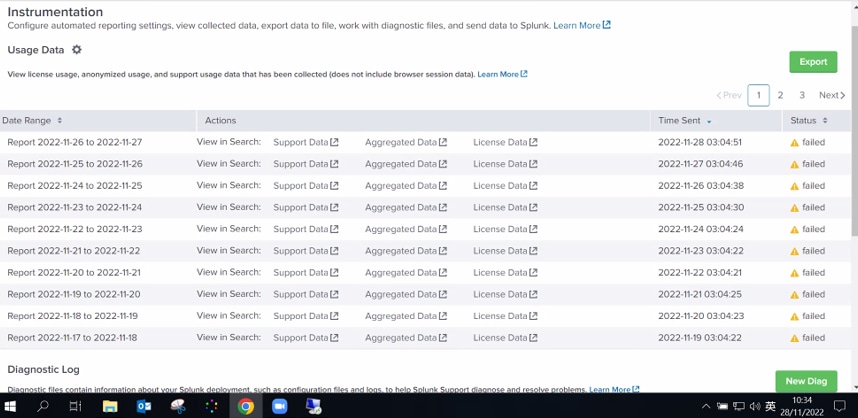The image size is (858, 418).
Task: Select page 1 in pagination
Action: click(758, 95)
